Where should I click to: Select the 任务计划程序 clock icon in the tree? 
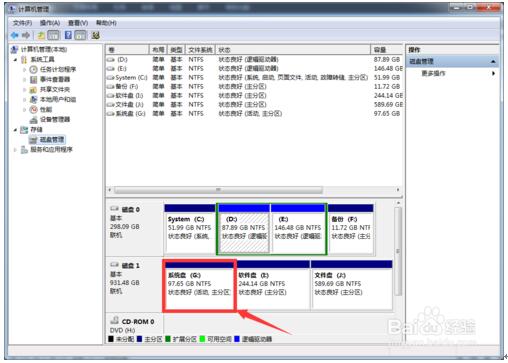(33, 69)
